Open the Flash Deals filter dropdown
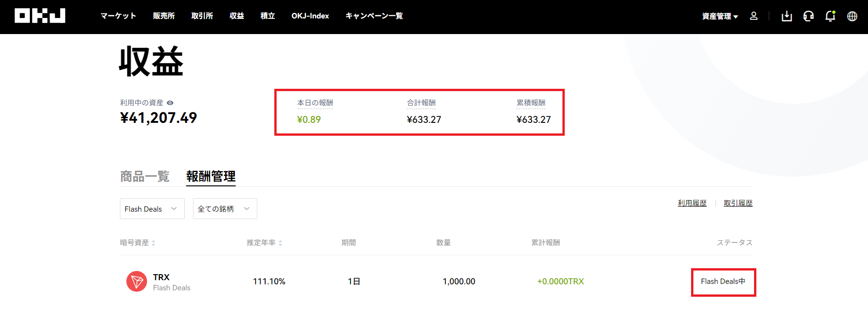Screen dimensions: 868x311 152,209
